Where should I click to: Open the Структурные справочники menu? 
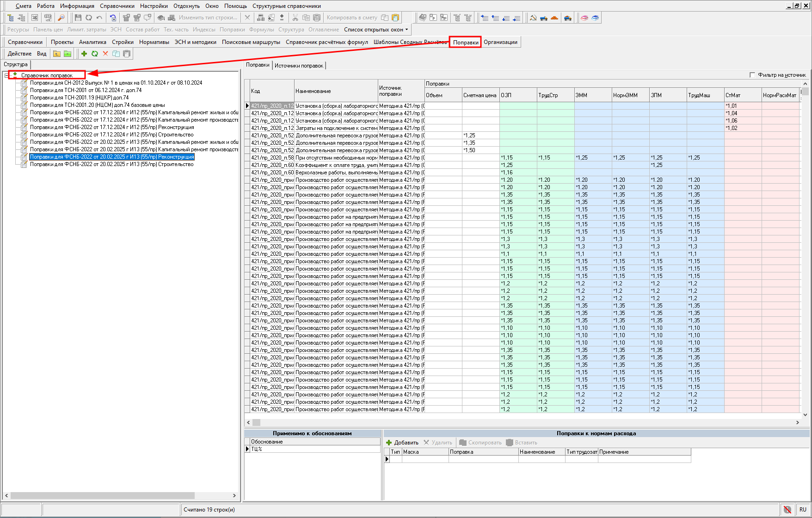pyautogui.click(x=286, y=6)
